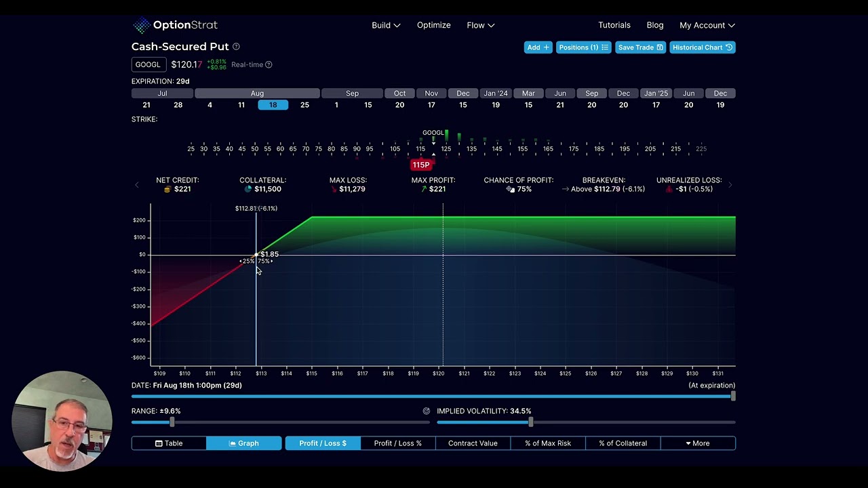Click the 105 strike on strike ruler
This screenshot has width=868, height=488.
click(395, 148)
